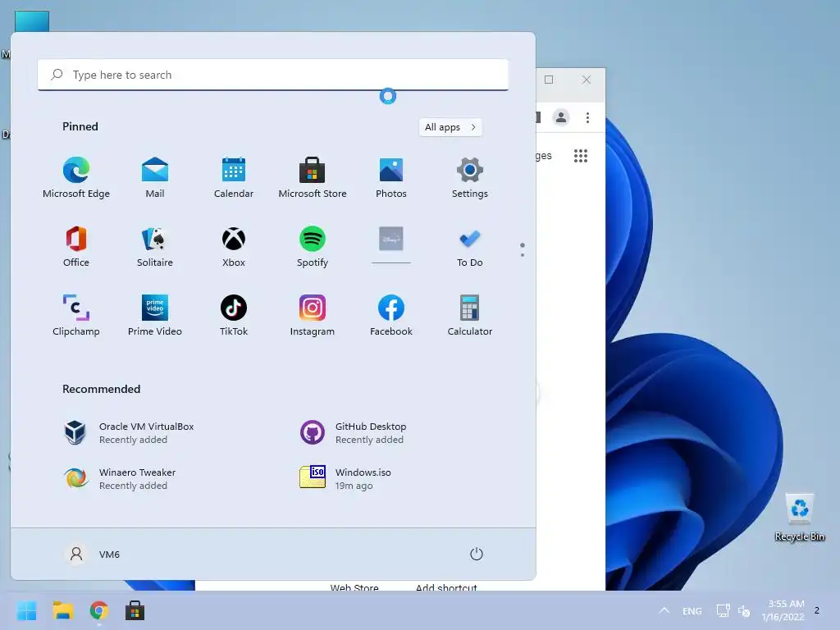
Task: Select the Recycle Bin desktop icon
Action: tap(799, 518)
